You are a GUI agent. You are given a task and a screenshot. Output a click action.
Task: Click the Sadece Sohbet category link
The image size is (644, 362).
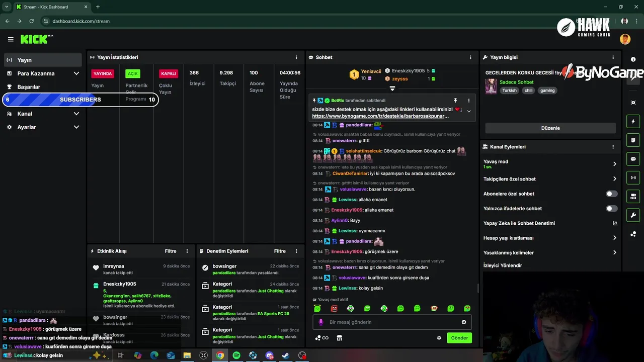pos(516,82)
